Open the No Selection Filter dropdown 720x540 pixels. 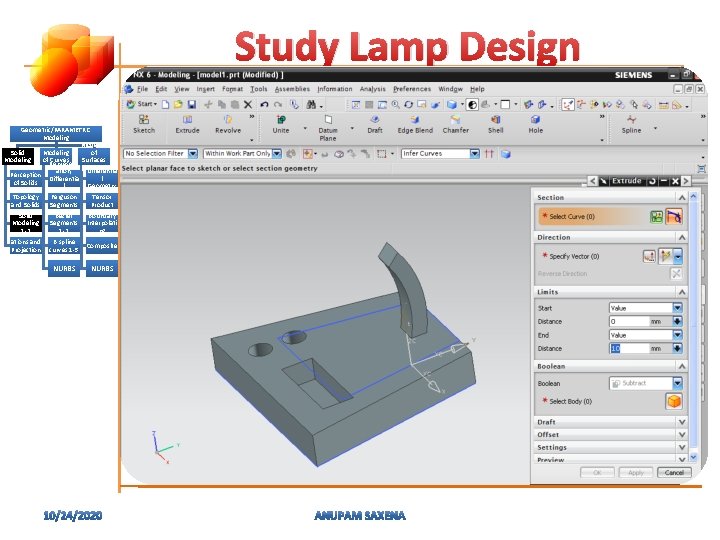[x=193, y=153]
